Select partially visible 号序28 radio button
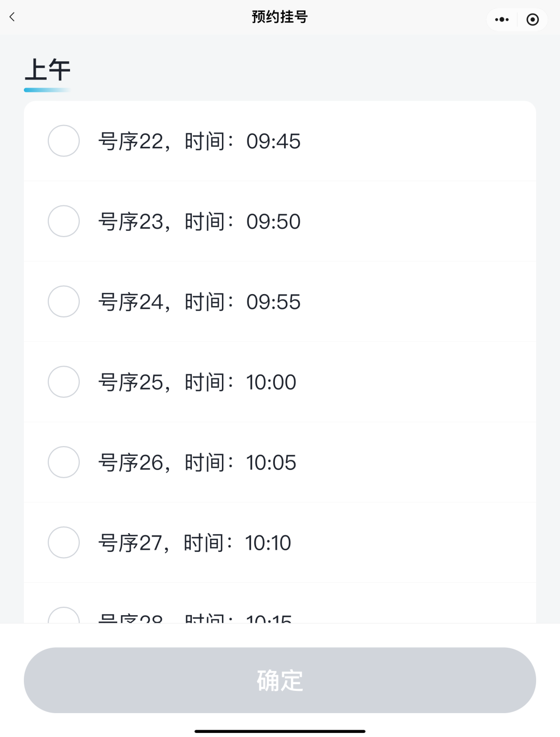 [x=64, y=616]
